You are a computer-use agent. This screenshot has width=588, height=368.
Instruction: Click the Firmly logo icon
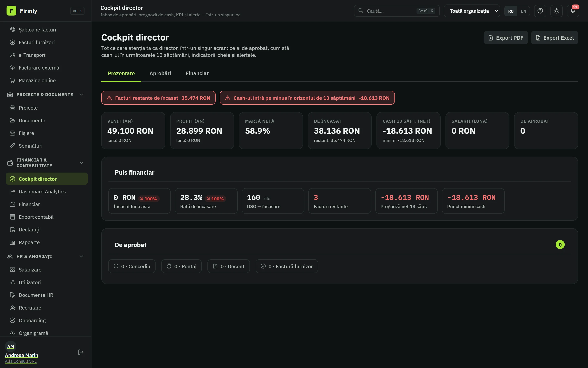coord(11,11)
